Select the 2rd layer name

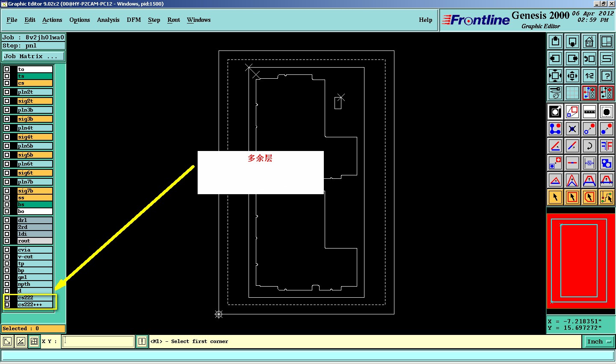tap(35, 227)
